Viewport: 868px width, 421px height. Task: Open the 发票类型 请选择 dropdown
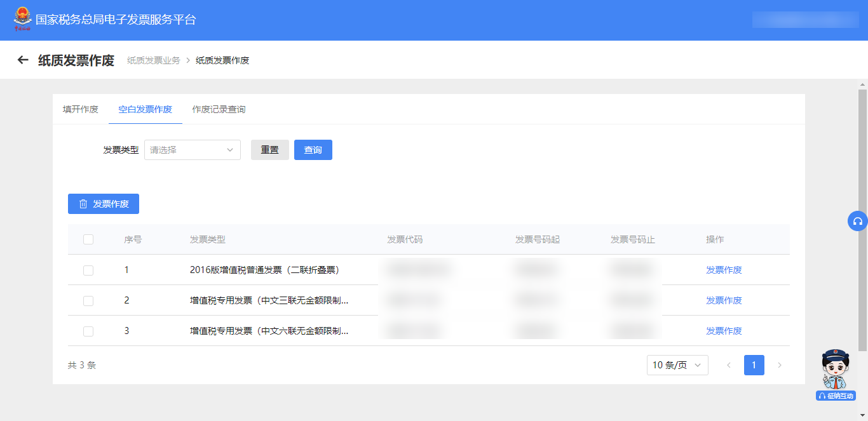[x=193, y=150]
